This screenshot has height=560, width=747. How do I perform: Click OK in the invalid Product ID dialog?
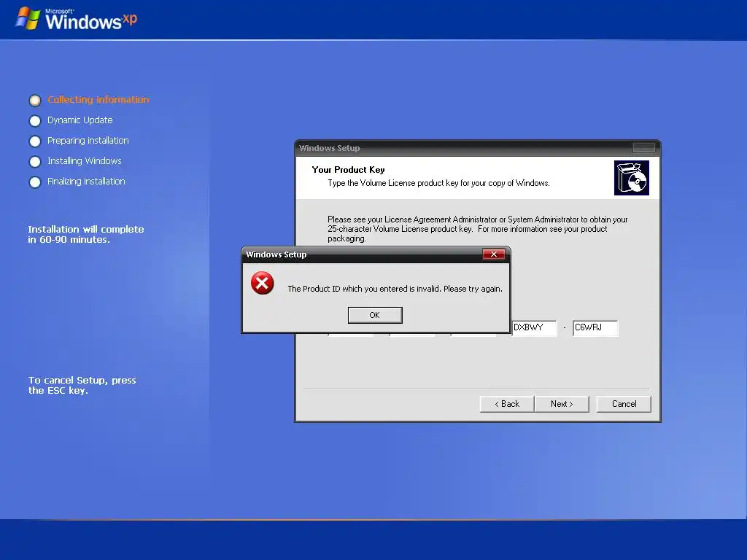click(375, 315)
